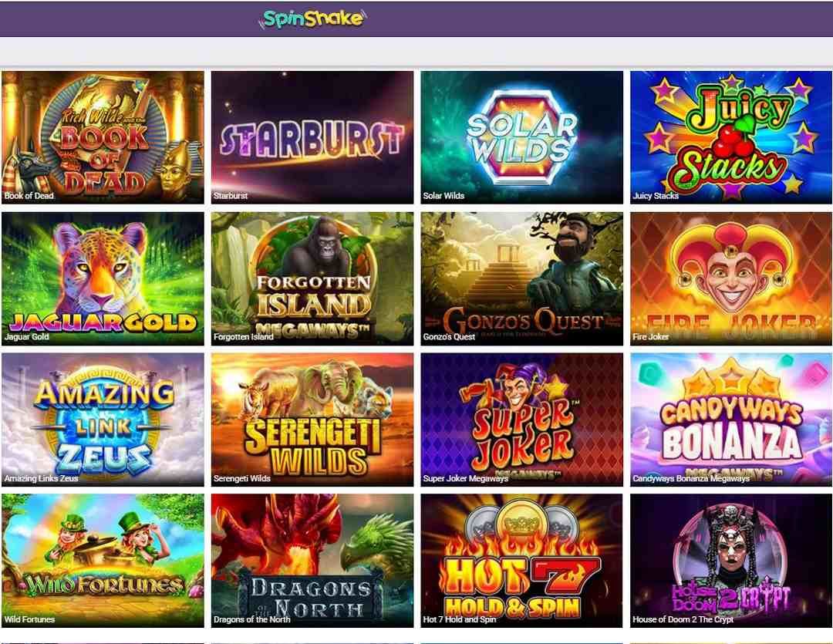Launch Candyways Bonanza Megaways game
This screenshot has width=833, height=644.
[x=731, y=420]
